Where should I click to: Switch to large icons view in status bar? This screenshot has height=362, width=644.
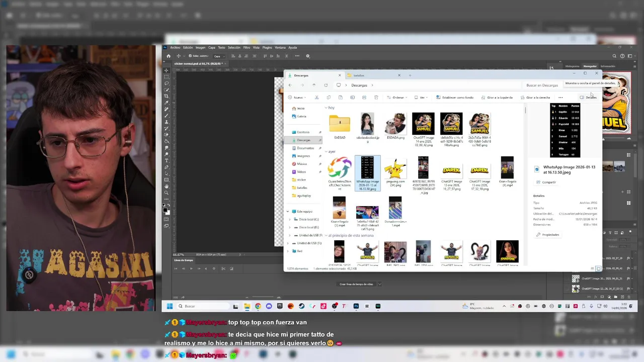coord(598,268)
